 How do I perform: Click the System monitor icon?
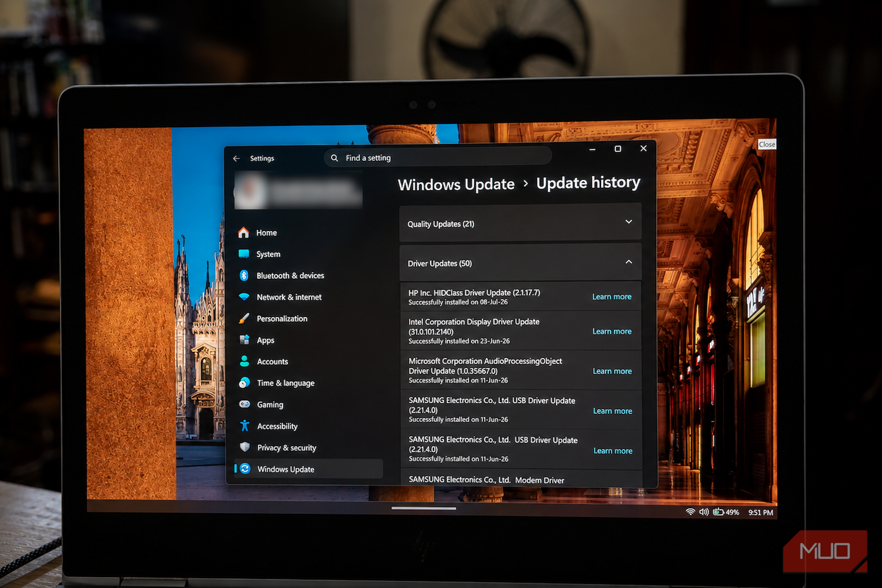(x=244, y=254)
